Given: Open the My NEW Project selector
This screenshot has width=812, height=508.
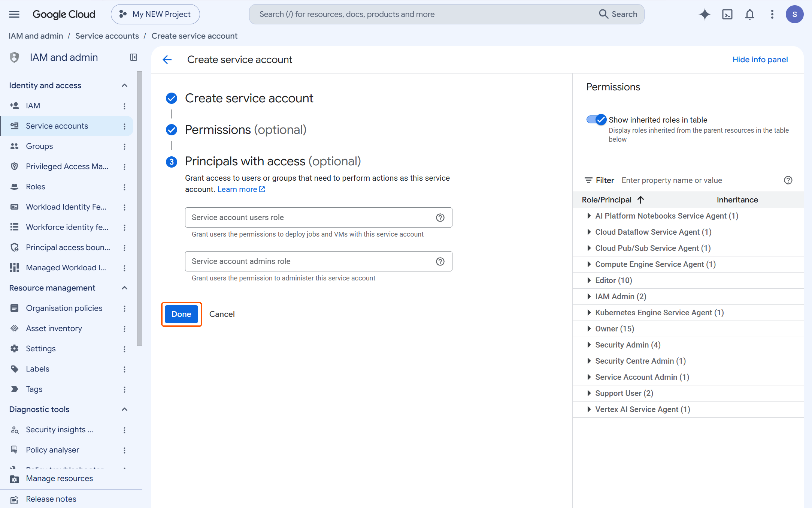Looking at the screenshot, I should coord(155,14).
